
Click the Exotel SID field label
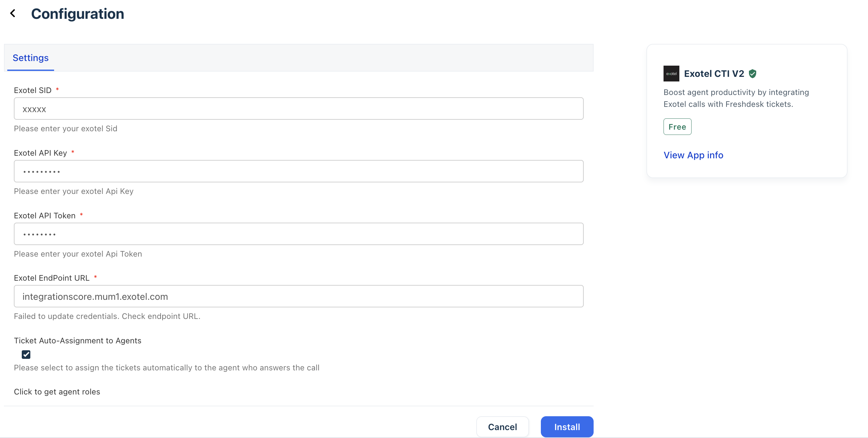[x=33, y=90]
